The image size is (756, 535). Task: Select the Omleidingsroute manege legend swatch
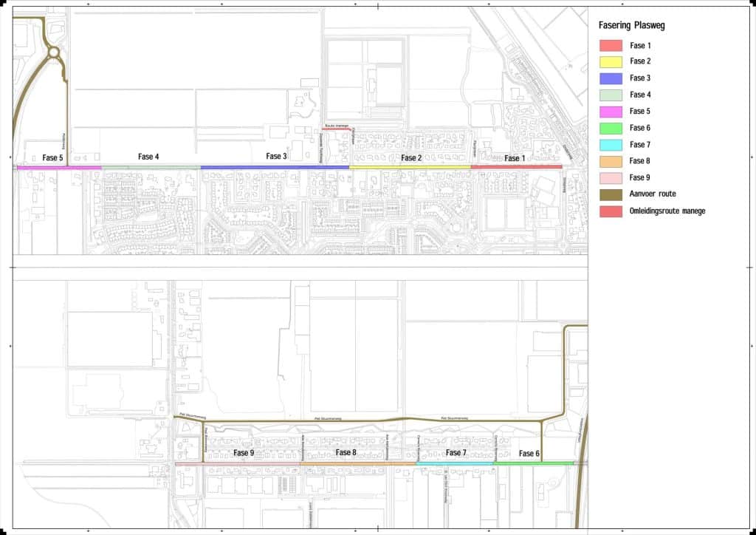click(611, 211)
